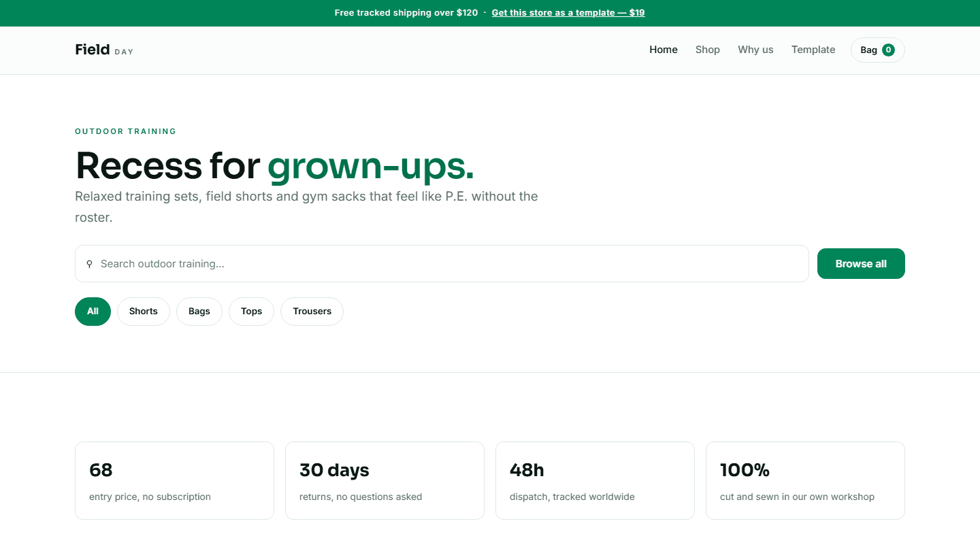This screenshot has height=551, width=980.
Task: Filter products by Bags
Action: click(199, 312)
